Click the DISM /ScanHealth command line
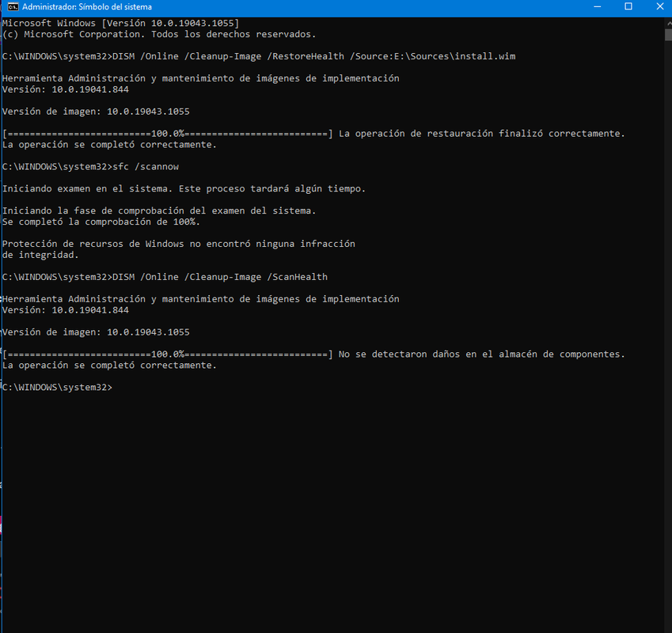 click(x=165, y=277)
